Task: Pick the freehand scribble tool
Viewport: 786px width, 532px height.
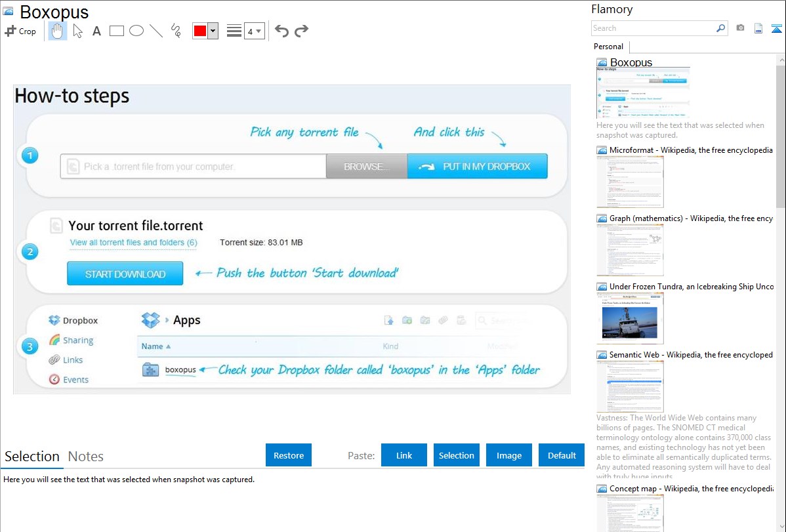Action: [176, 31]
